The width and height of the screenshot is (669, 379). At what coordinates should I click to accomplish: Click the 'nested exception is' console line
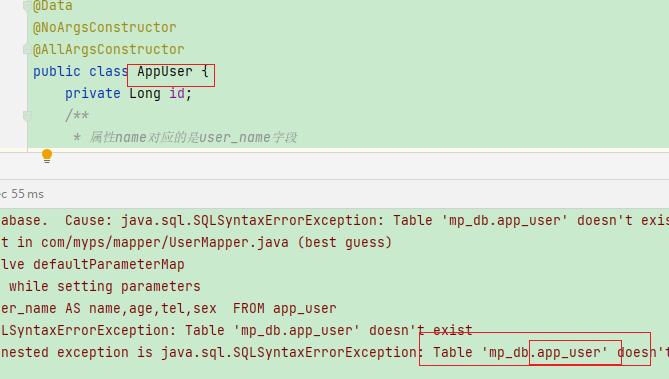pyautogui.click(x=334, y=352)
